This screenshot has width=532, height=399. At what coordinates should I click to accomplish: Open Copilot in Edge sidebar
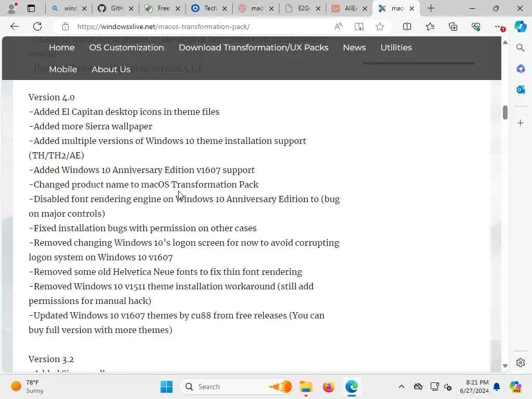520,26
